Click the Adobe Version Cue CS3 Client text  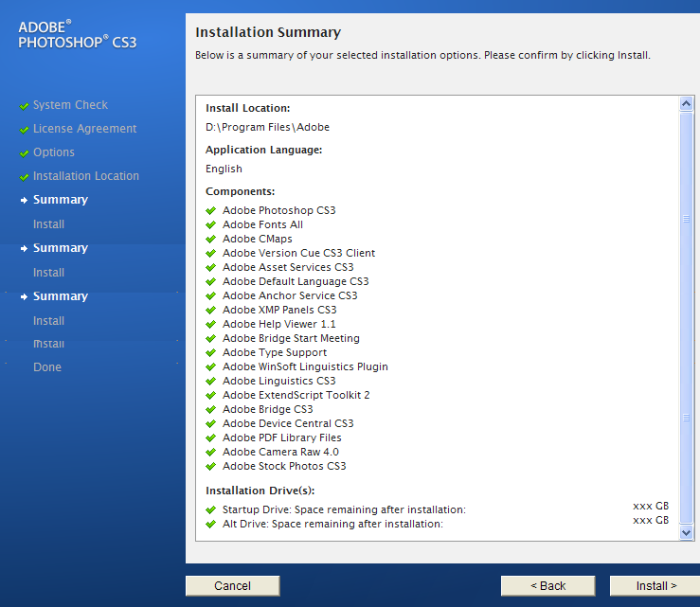298,253
